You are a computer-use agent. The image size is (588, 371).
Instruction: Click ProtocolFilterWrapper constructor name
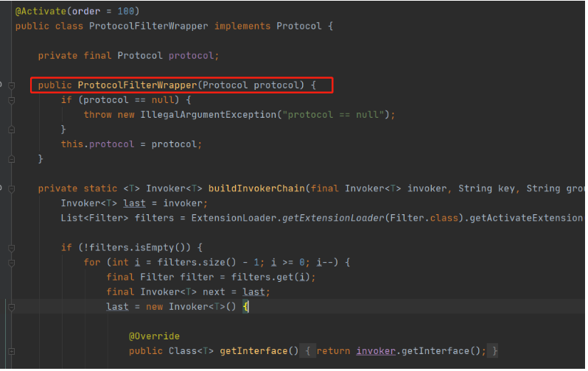click(x=137, y=85)
